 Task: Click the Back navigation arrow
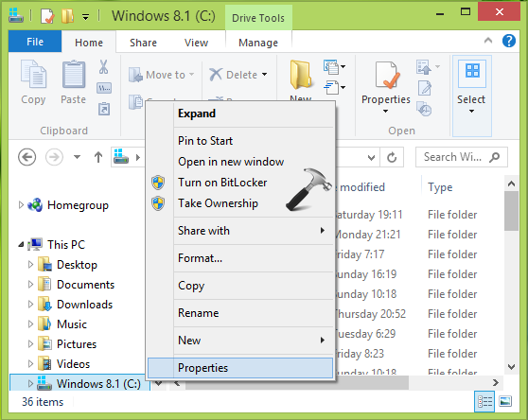pyautogui.click(x=26, y=157)
